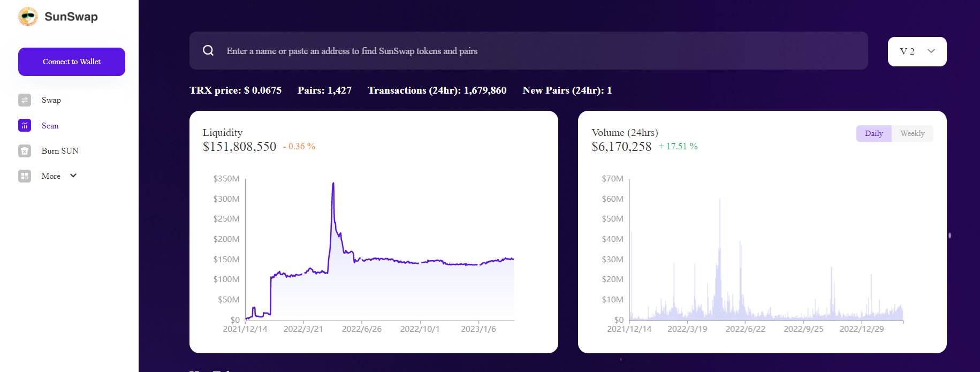Click the 2022/6/26 liquidity axis label
Screen dimensions: 980x372
[x=362, y=329]
